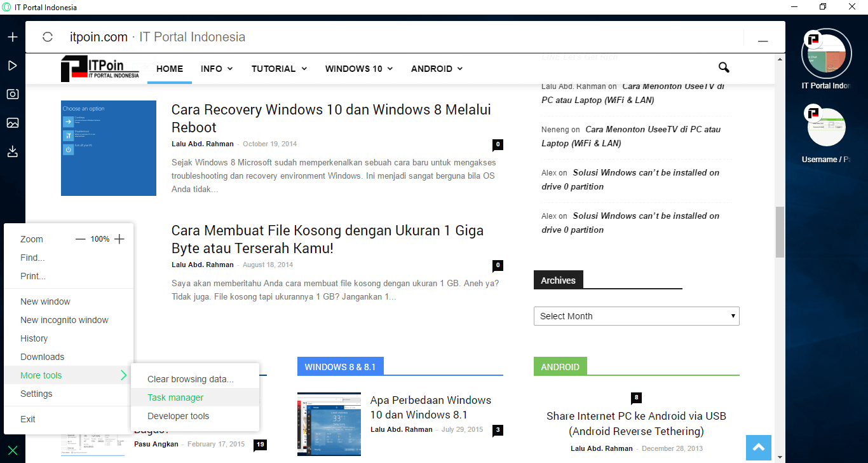Switch to the Username tab thumbnail
The image size is (868, 463).
point(826,127)
